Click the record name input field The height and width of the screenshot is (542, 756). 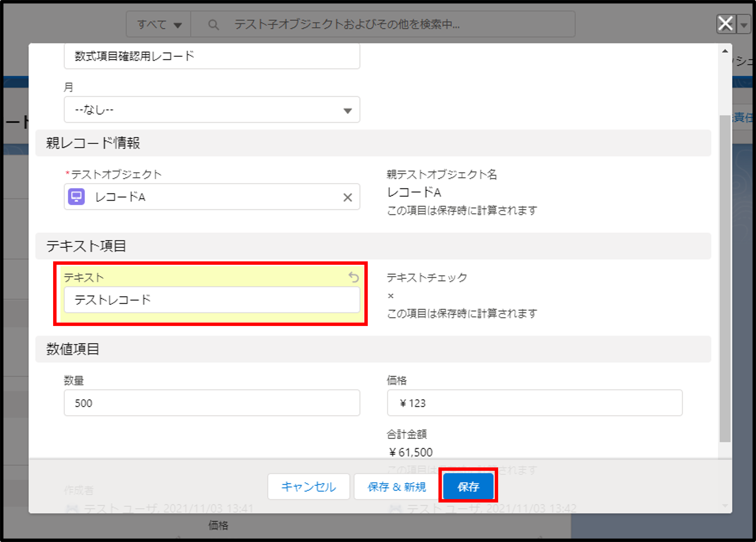[212, 56]
